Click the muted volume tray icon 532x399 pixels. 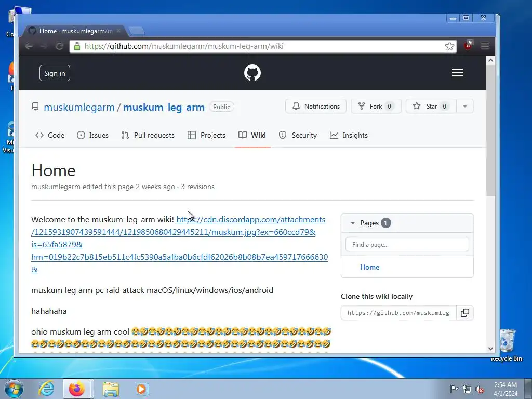coord(480,390)
